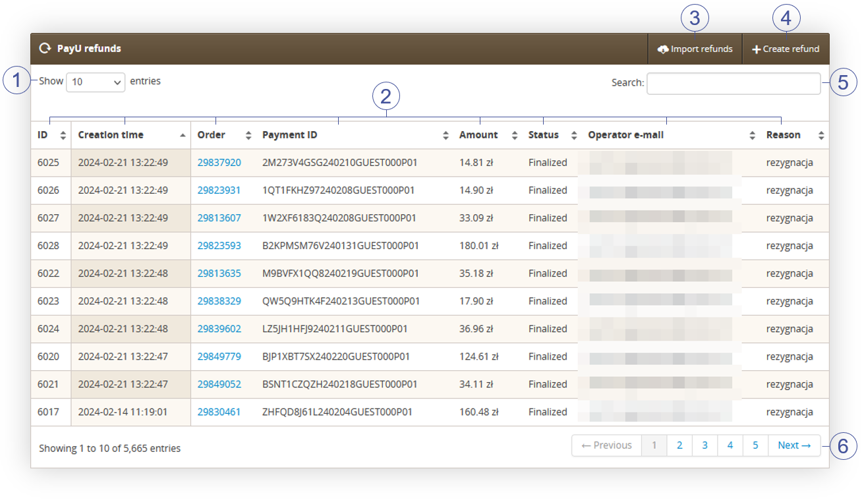Click the Previous pagination button
This screenshot has width=862, height=504.
[x=607, y=445]
